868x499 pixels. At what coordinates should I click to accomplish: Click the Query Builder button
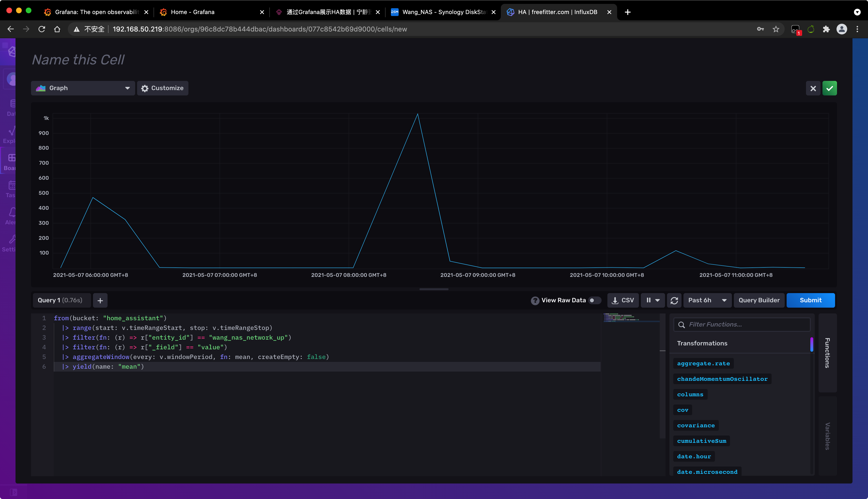(x=759, y=300)
